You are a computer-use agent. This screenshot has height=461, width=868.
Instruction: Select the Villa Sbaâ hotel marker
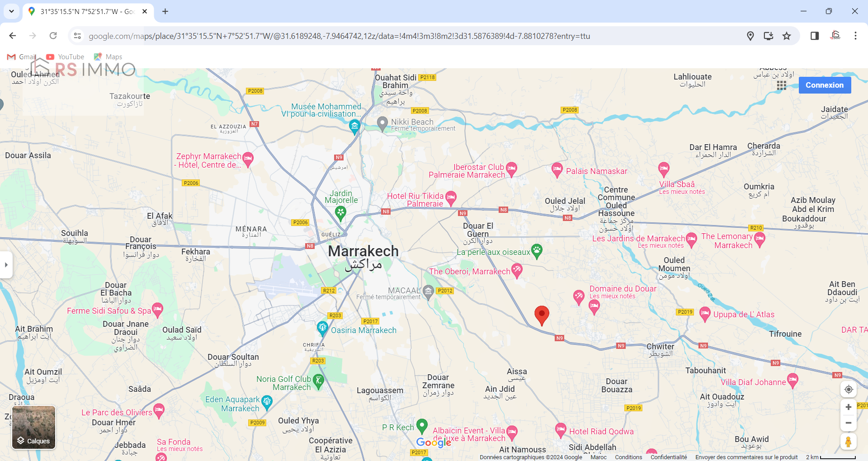point(664,169)
